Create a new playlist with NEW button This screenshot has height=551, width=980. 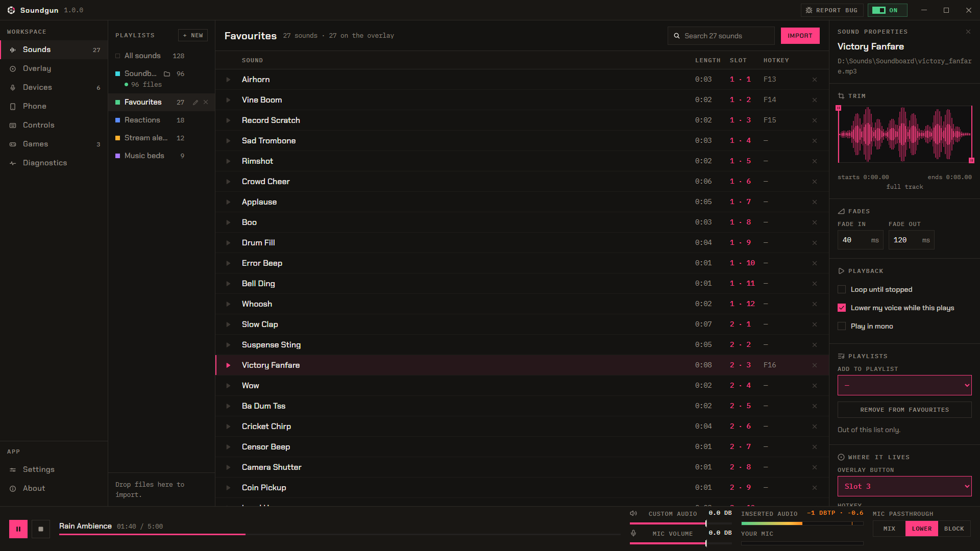click(193, 35)
